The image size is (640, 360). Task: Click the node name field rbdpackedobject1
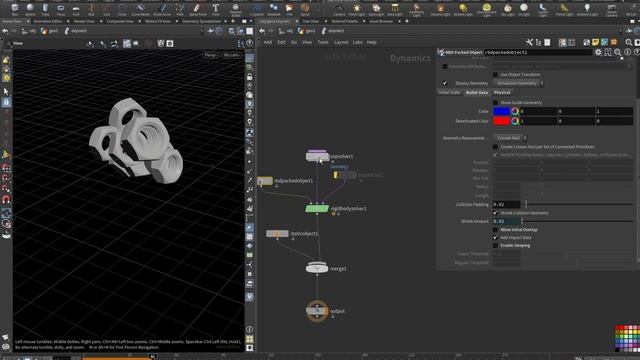point(537,52)
